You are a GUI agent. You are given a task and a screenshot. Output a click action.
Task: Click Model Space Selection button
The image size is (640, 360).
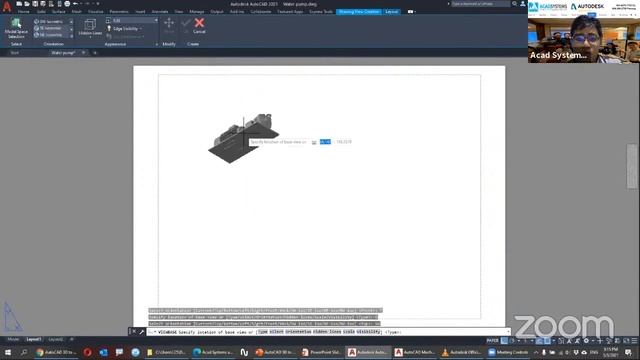tap(16, 28)
